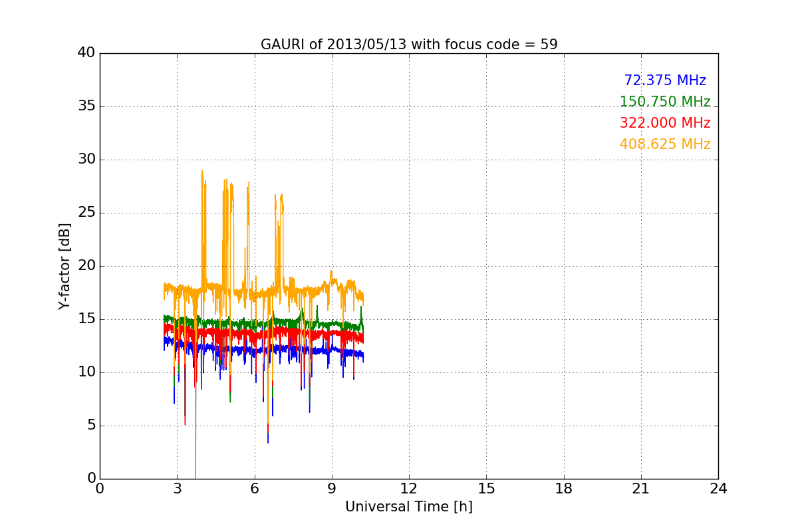The width and height of the screenshot is (798, 532).
Task: Click the y-axis tick label 5
Action: (x=91, y=426)
